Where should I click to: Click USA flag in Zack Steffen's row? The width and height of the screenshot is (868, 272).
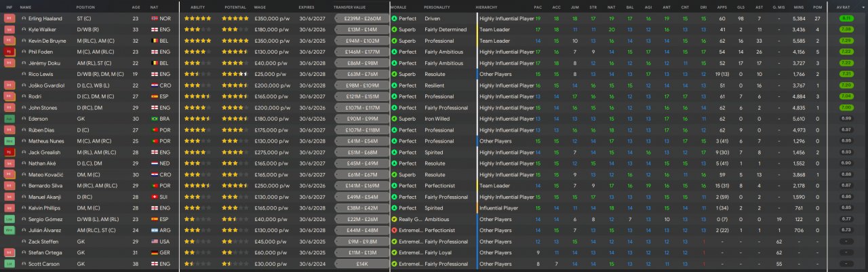[155, 241]
